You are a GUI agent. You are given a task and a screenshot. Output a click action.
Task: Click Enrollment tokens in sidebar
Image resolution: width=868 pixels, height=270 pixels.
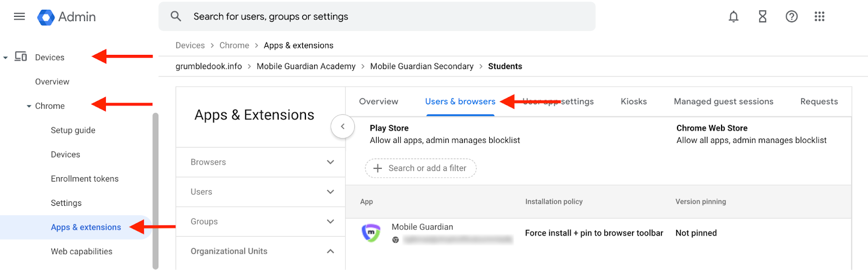click(x=85, y=179)
